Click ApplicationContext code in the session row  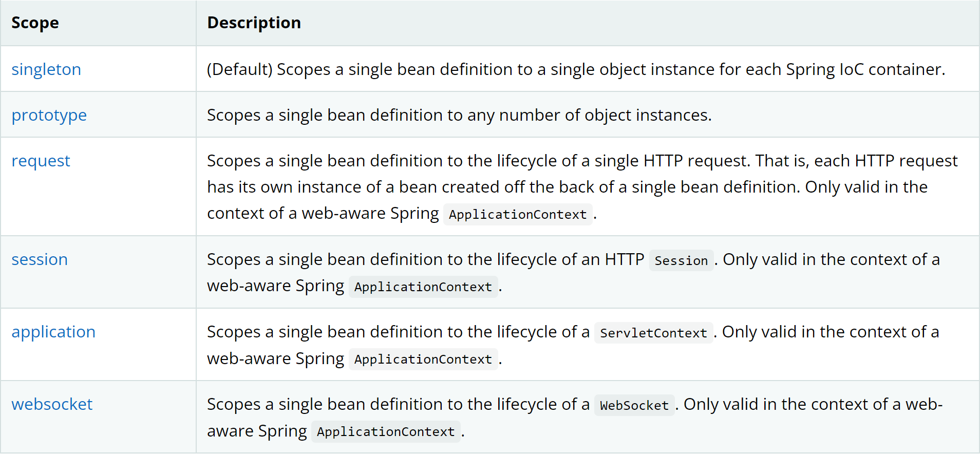click(x=423, y=287)
